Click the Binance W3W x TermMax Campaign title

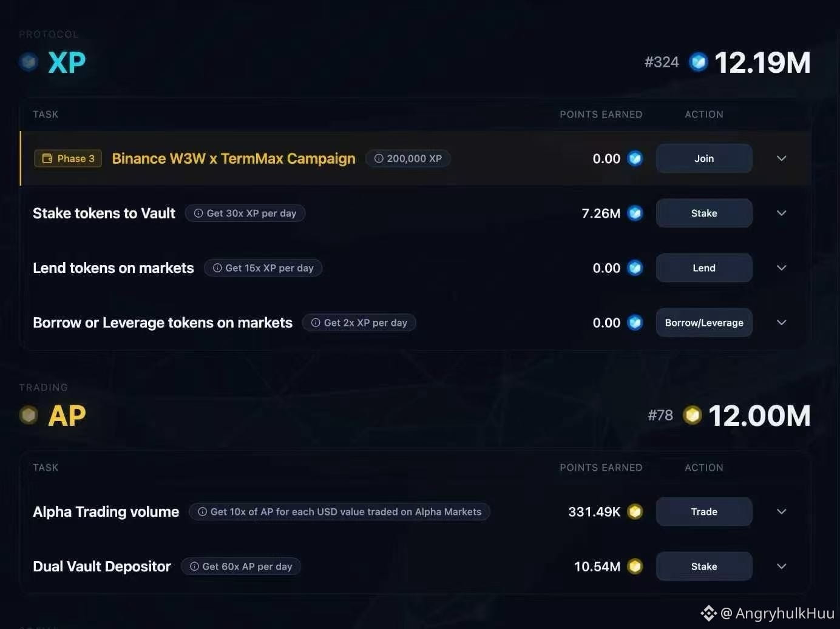pyautogui.click(x=234, y=158)
